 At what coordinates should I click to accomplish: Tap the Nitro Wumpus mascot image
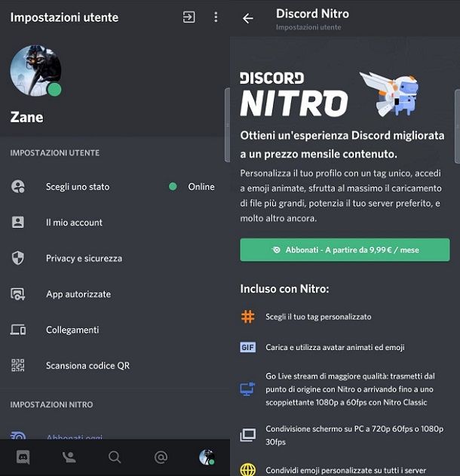tap(389, 94)
